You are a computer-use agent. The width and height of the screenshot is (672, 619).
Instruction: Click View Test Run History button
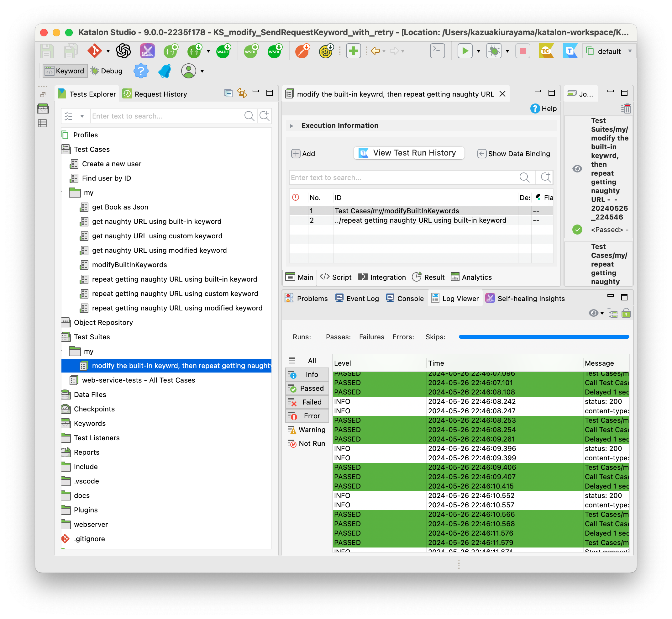[x=408, y=153]
